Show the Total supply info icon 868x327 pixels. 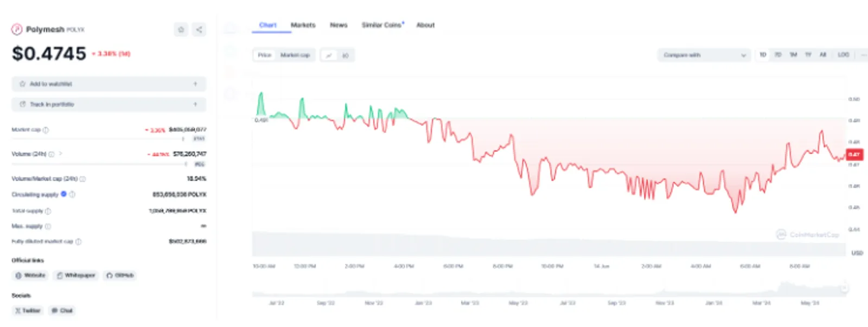tap(48, 211)
